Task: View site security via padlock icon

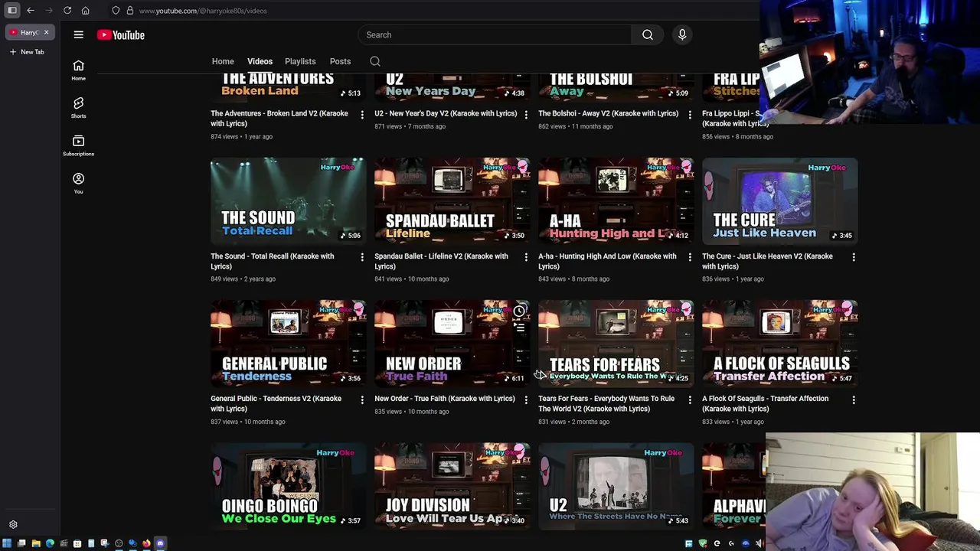Action: [x=130, y=11]
